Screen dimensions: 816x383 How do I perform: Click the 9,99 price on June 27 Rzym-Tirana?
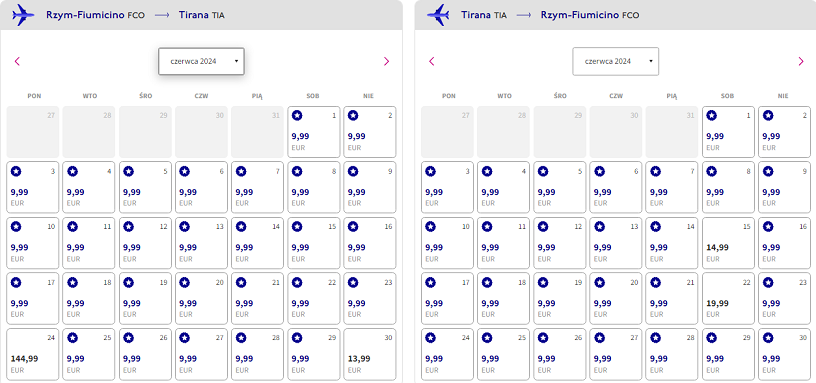[x=188, y=359]
